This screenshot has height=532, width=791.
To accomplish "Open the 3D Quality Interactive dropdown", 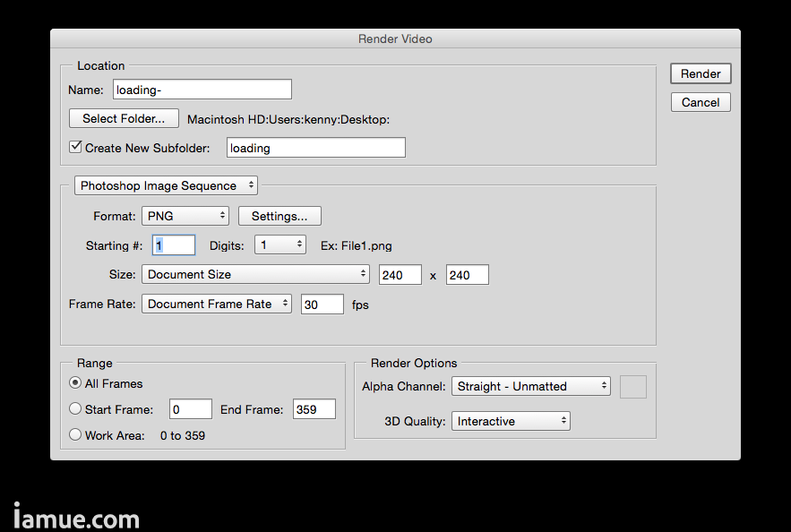I will point(511,421).
